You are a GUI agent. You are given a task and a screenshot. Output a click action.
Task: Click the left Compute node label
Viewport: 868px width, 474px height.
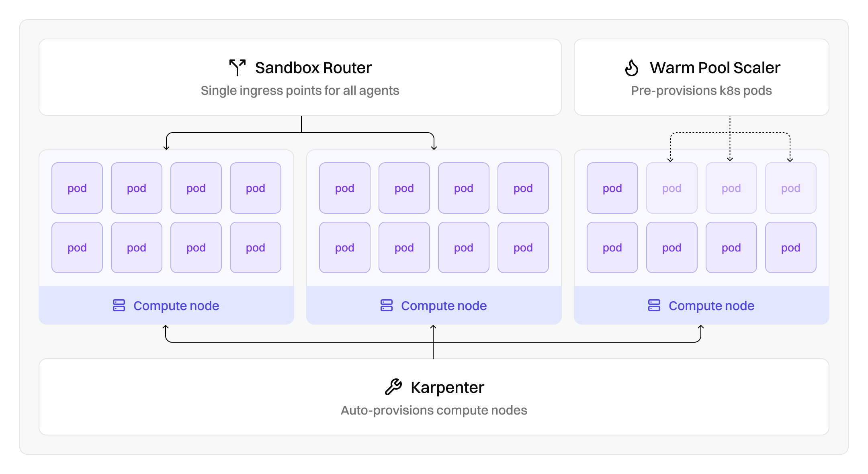coord(176,306)
